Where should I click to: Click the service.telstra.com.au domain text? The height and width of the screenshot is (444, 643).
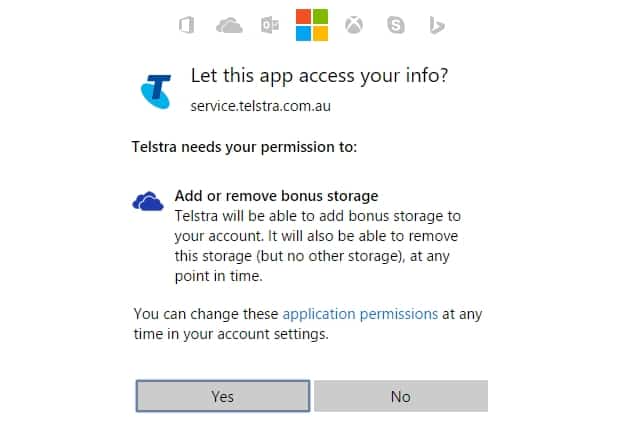pyautogui.click(x=260, y=106)
